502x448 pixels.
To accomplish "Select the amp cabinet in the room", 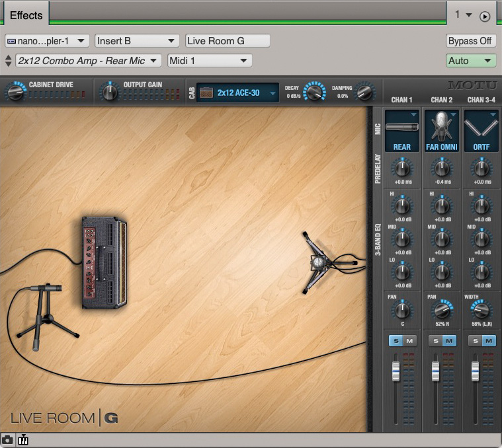I will pyautogui.click(x=105, y=263).
